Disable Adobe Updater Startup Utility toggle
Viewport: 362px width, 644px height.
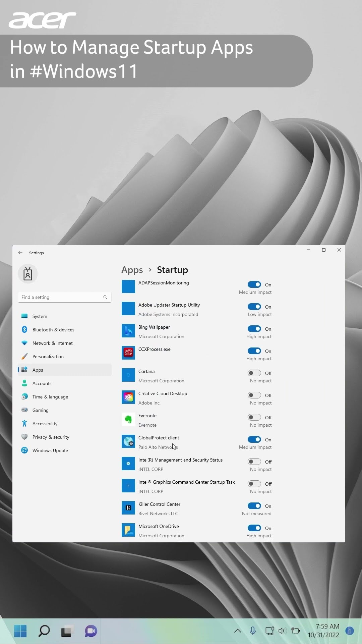[254, 307]
